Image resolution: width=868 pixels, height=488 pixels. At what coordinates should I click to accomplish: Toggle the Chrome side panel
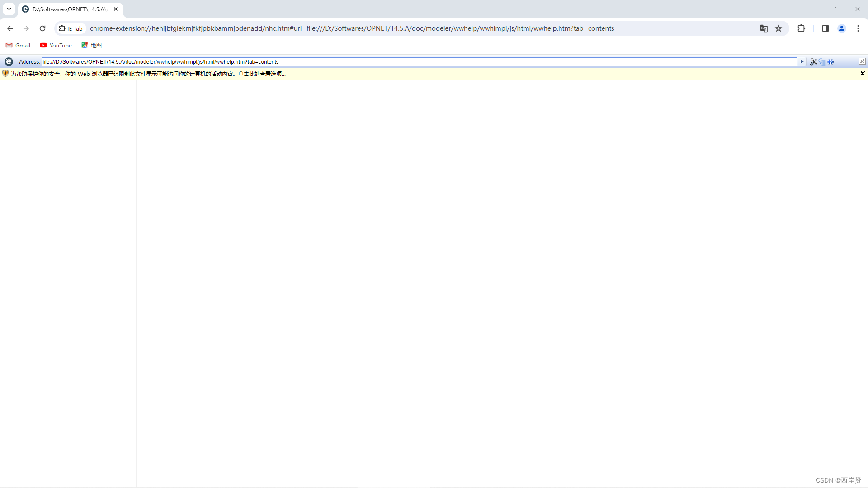pyautogui.click(x=825, y=28)
